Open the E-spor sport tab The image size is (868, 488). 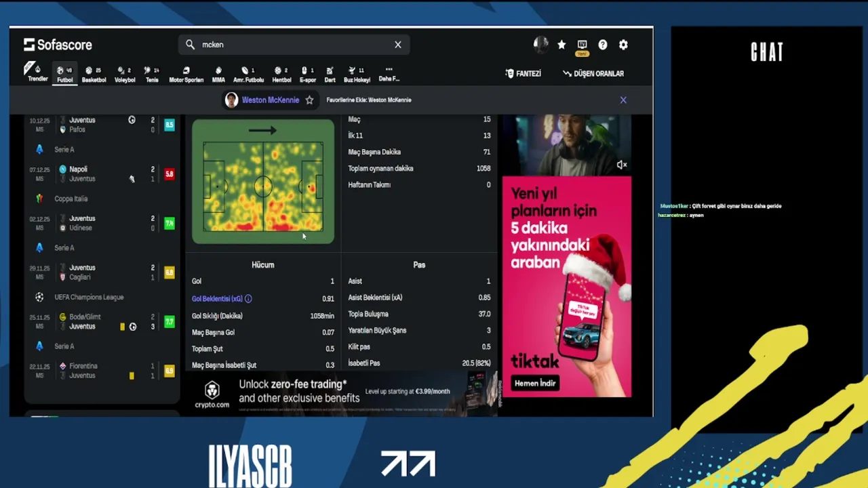[308, 74]
